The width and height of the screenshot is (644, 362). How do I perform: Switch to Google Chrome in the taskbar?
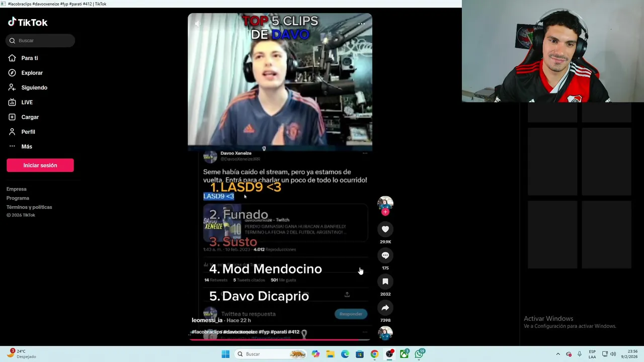click(x=374, y=354)
